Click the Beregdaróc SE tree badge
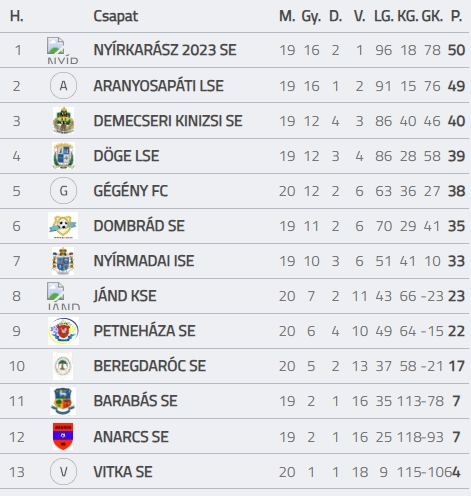 click(x=63, y=366)
